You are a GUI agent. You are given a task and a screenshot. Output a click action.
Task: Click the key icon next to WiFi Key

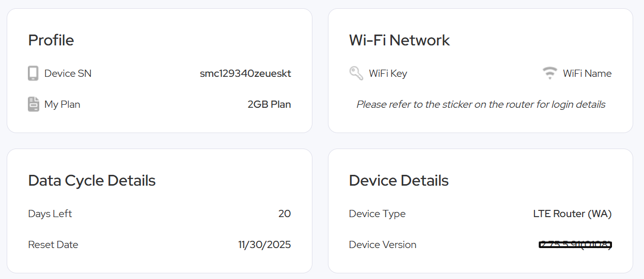(x=356, y=73)
